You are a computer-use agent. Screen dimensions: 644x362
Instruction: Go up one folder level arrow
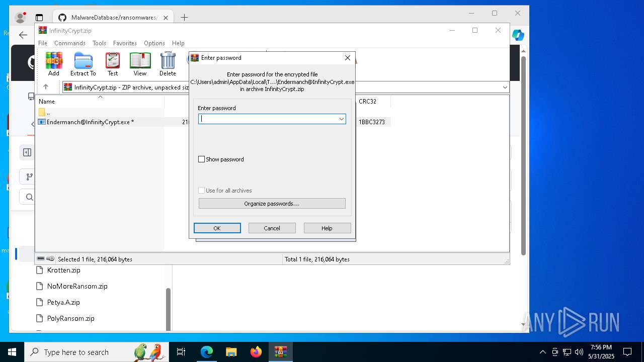(x=46, y=87)
